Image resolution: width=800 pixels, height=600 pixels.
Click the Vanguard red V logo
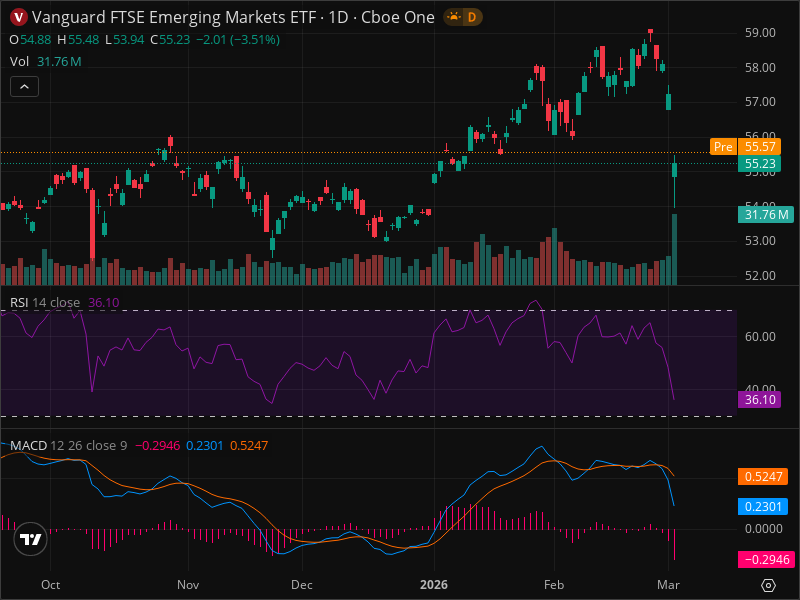tap(19, 17)
